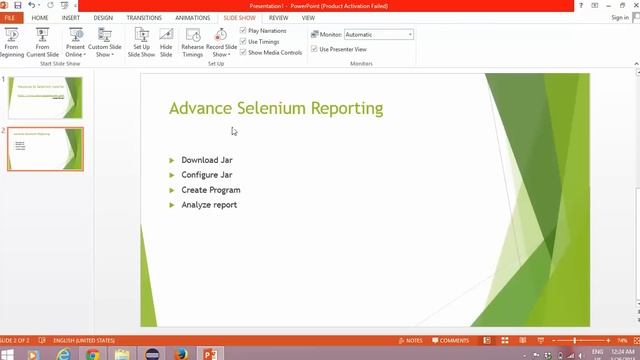Click zoom out minus button
This screenshot has height=360, width=640.
(554, 340)
